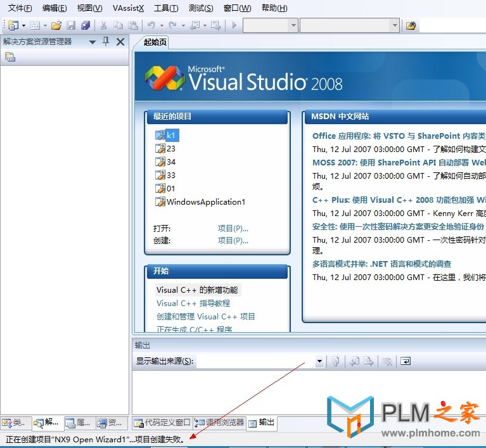Open the 帮助(H) menu

274,8
